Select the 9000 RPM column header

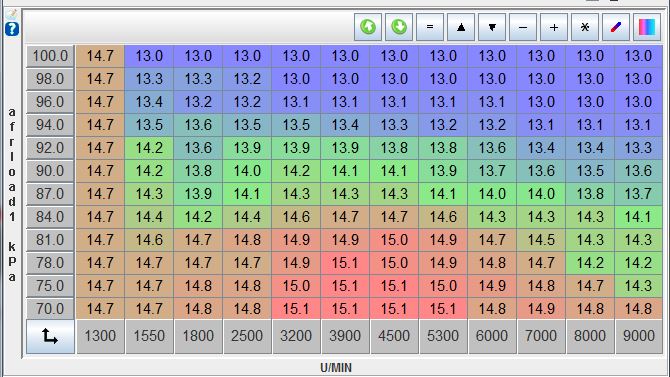point(639,336)
